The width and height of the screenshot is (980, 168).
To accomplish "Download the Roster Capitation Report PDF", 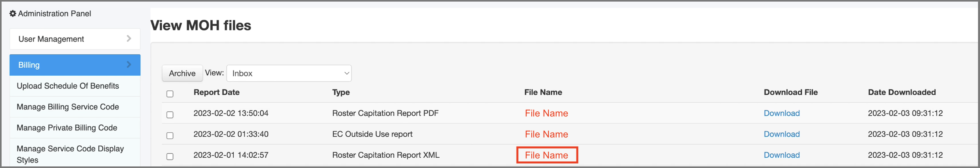I will (782, 113).
